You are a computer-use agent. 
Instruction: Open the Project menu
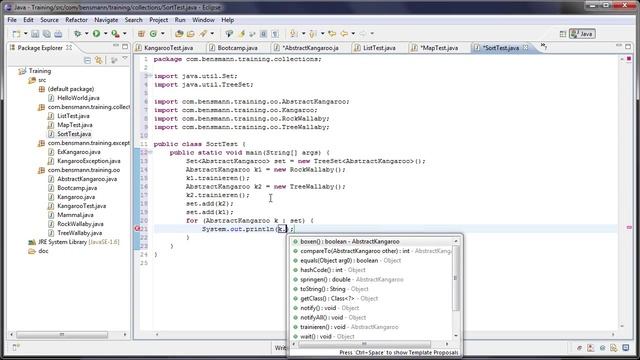[x=158, y=20]
